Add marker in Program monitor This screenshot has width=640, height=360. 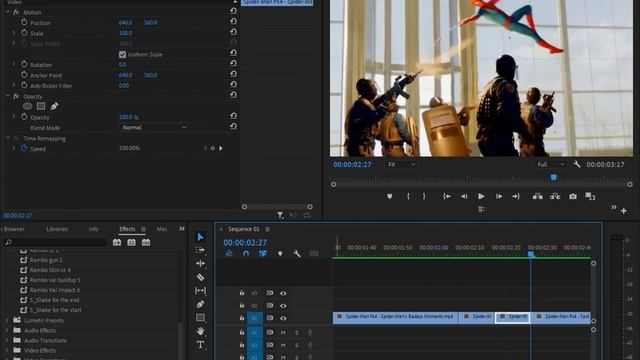pyautogui.click(x=389, y=196)
